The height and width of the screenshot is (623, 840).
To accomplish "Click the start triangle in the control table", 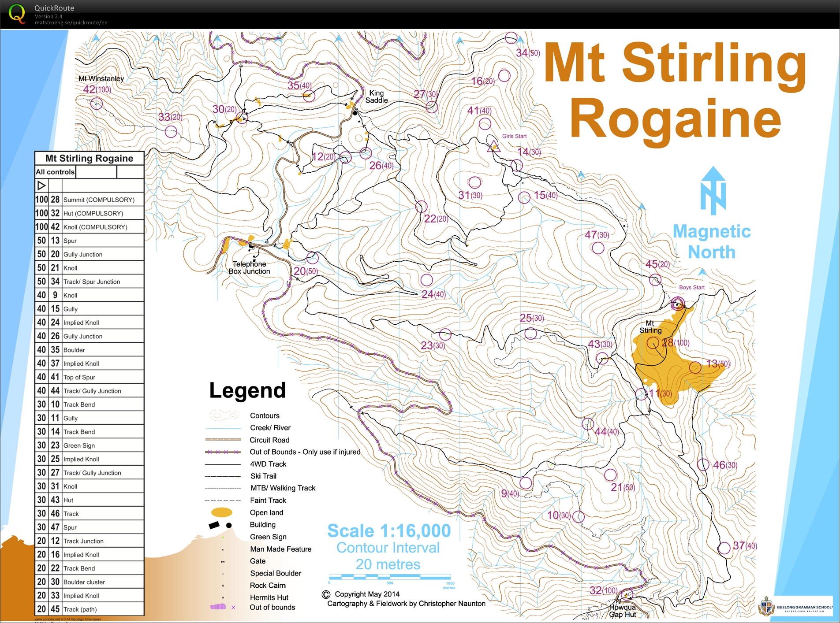I will click(x=42, y=185).
